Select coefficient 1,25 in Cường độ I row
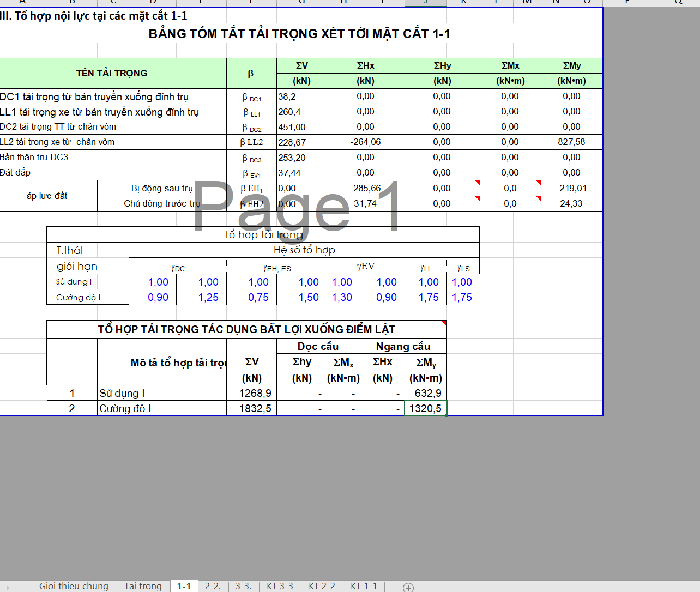Screen dimensions: 700x592 click(201, 297)
